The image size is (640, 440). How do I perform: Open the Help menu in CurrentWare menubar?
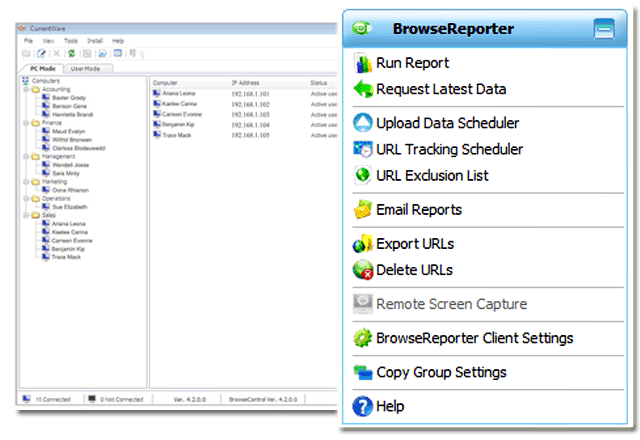[118, 41]
